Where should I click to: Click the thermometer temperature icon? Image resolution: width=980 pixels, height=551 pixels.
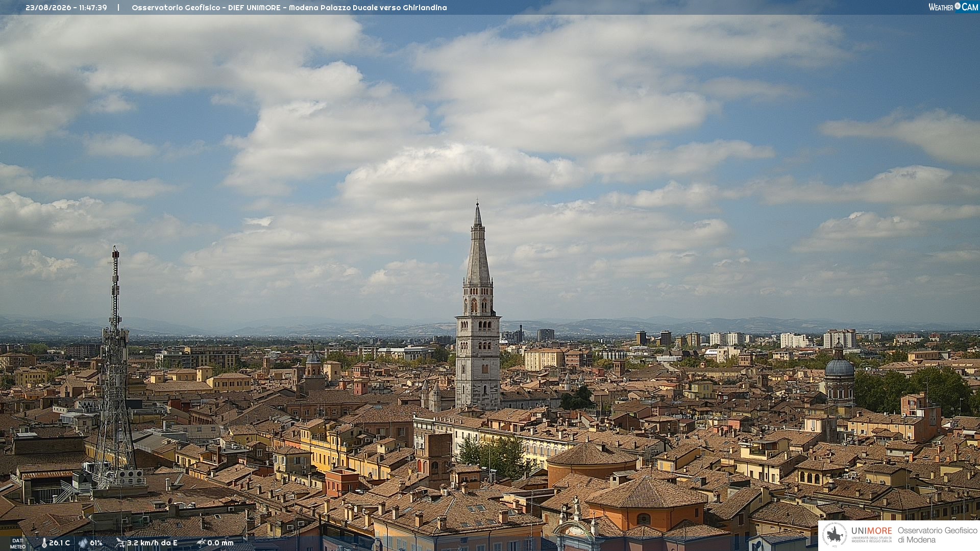(44, 543)
